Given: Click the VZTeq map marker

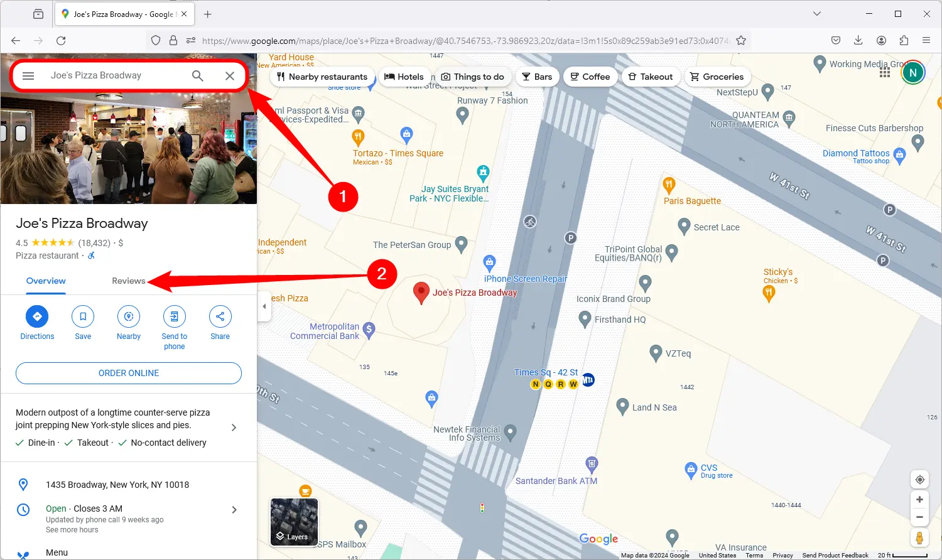Looking at the screenshot, I should 656,353.
